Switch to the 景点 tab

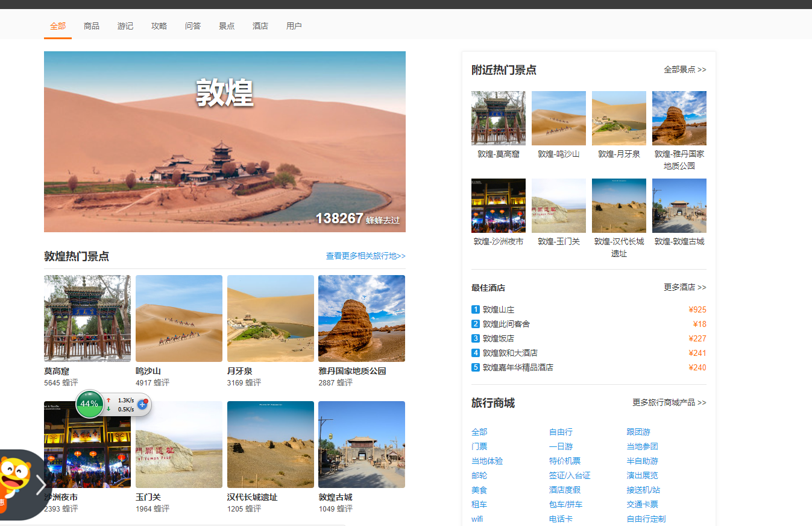coord(227,26)
